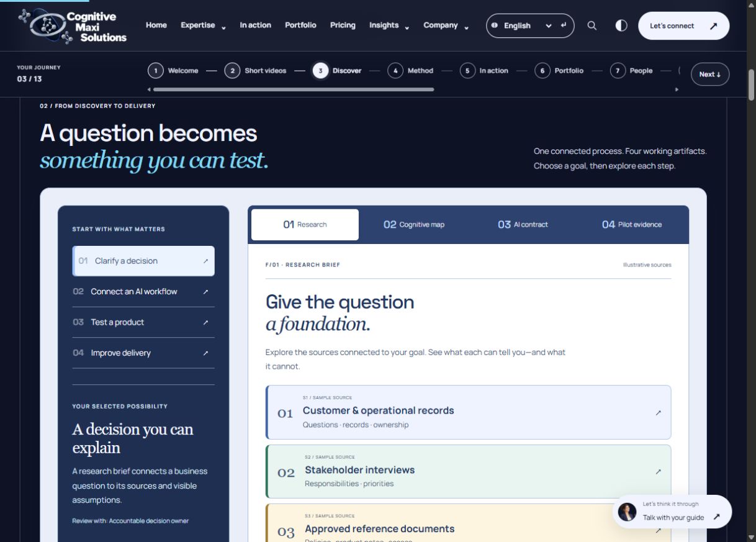Open the search magnifier icon
The width and height of the screenshot is (756, 542).
[x=592, y=25]
